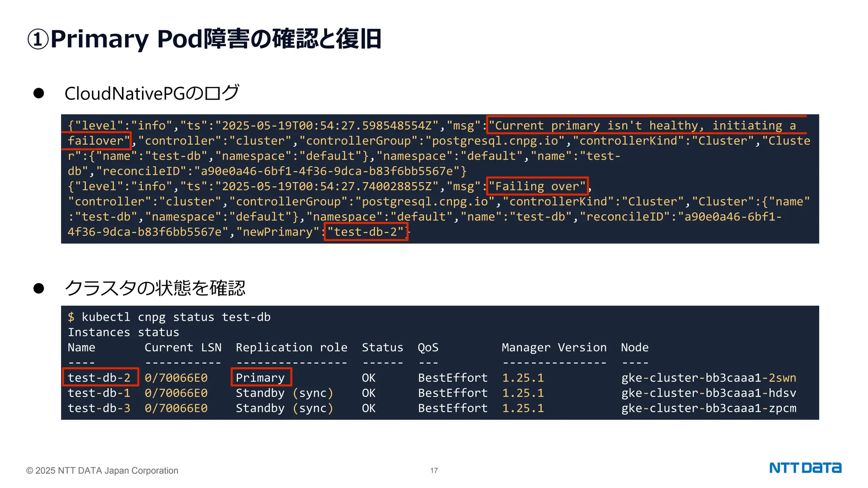Click the highlighted newPrimary value test-db-2

365,232
